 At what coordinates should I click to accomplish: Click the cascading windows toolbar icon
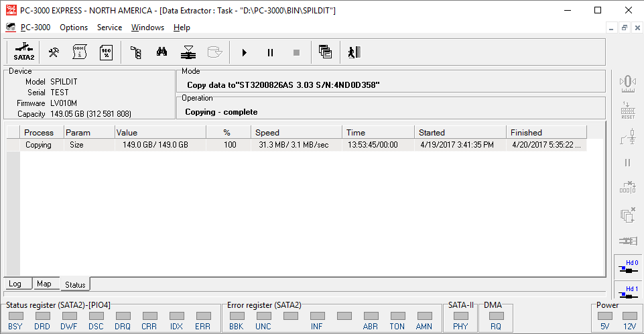pos(325,52)
